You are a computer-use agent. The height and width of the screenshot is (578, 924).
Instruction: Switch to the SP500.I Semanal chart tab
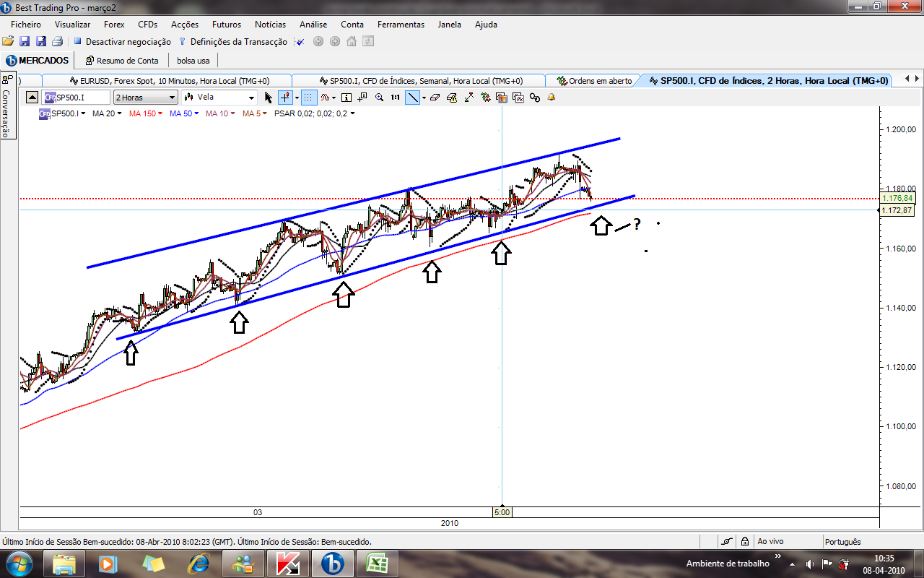pos(418,81)
